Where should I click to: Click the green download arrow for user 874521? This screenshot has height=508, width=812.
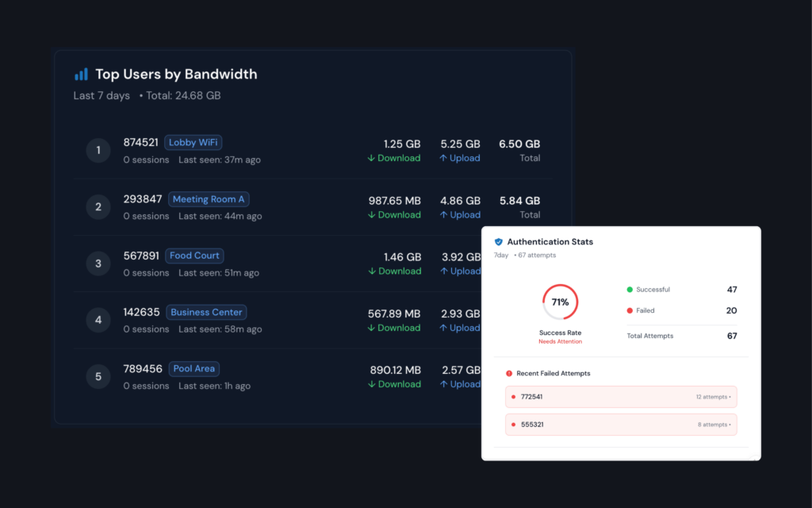click(371, 158)
